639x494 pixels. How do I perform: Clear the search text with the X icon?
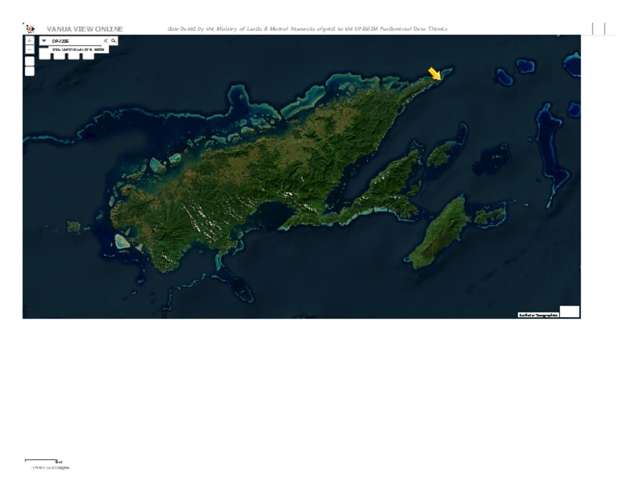point(106,41)
